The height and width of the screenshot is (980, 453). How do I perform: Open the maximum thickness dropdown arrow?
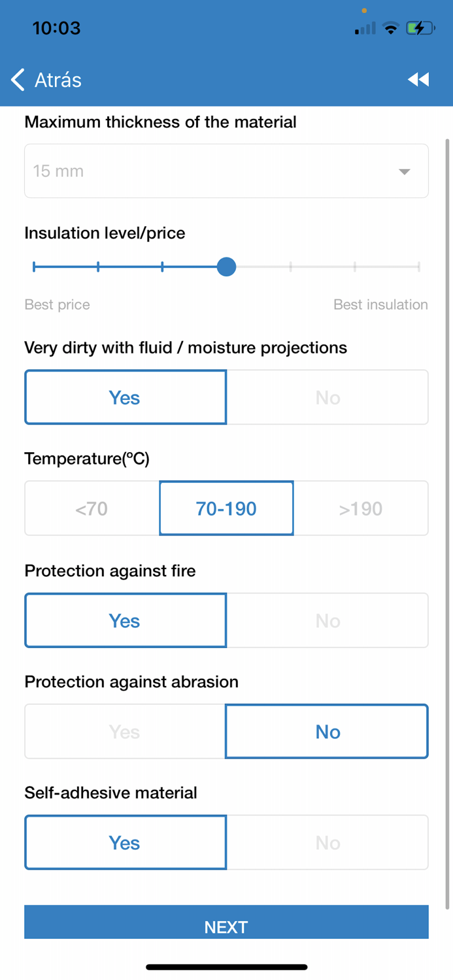[x=405, y=172]
